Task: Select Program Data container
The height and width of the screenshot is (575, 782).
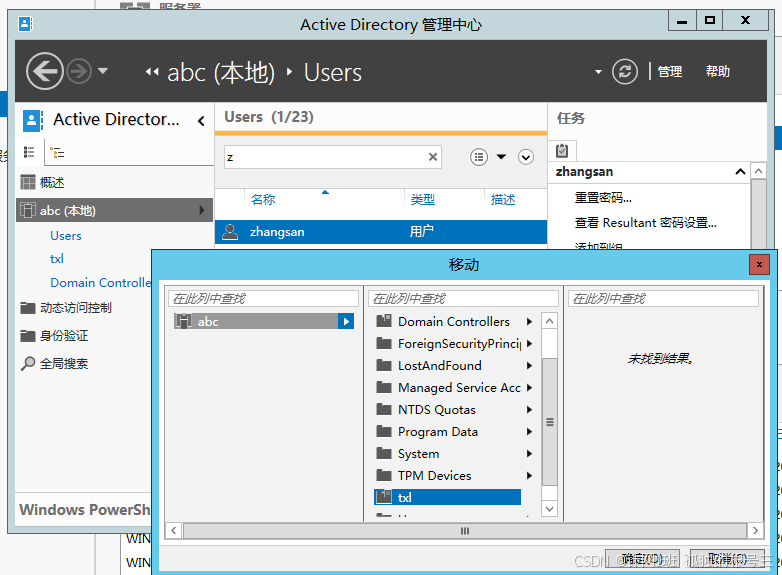Action: point(437,431)
